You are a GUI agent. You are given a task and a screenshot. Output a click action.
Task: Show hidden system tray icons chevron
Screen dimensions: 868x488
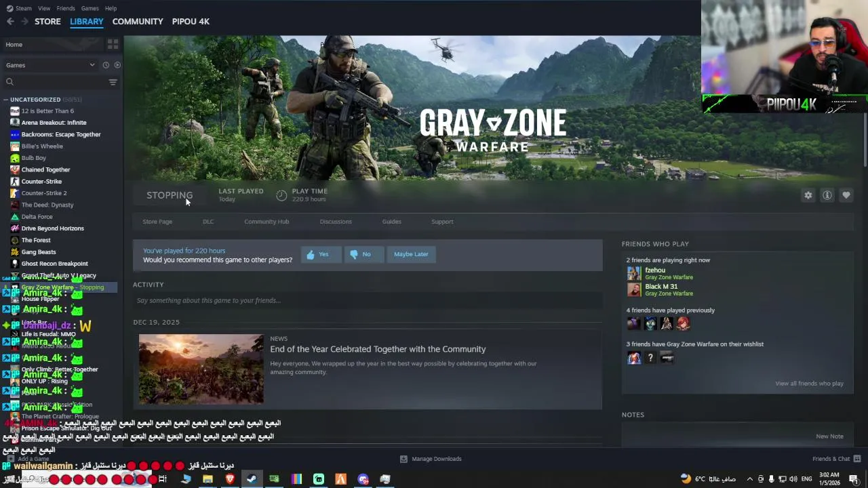click(x=749, y=479)
